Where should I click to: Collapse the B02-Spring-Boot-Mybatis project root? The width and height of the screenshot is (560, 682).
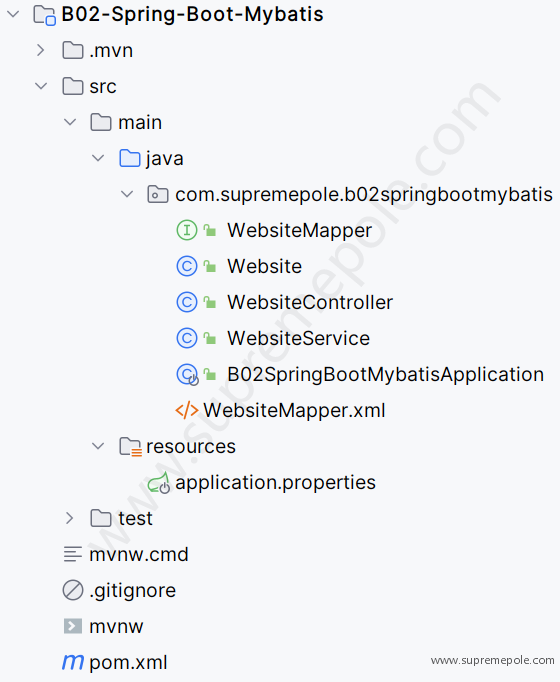pyautogui.click(x=13, y=14)
